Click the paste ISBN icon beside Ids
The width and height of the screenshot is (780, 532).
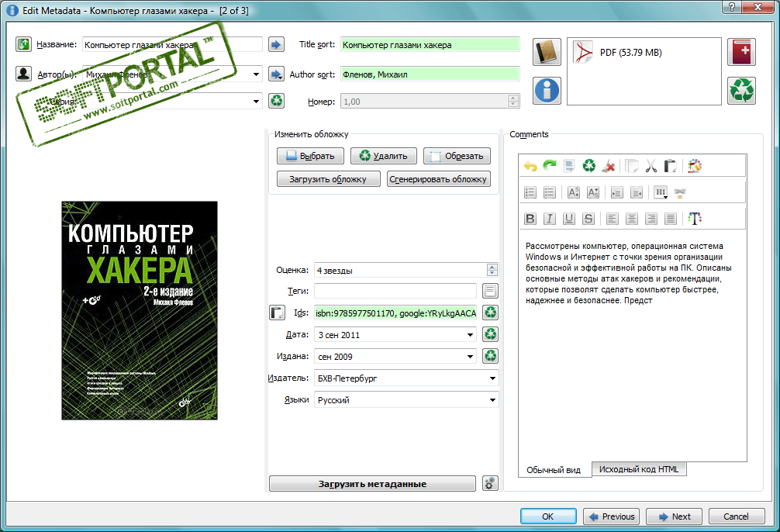[x=277, y=313]
